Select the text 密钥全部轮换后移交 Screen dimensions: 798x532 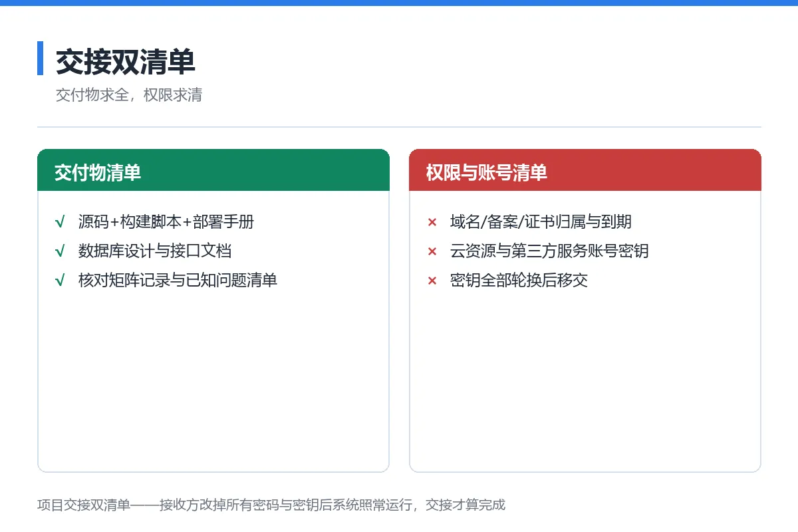coord(519,281)
